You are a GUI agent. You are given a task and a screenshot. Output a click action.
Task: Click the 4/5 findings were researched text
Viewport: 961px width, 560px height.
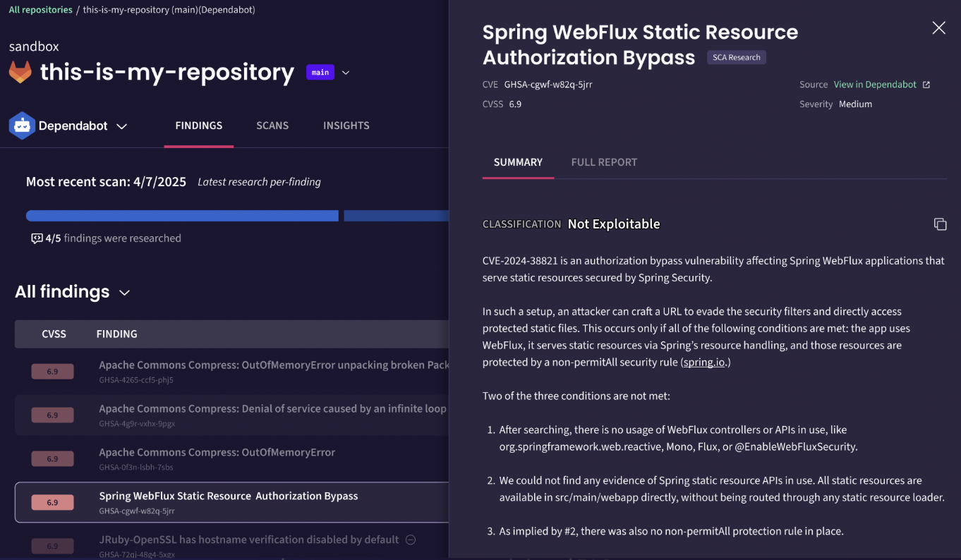pyautogui.click(x=114, y=238)
